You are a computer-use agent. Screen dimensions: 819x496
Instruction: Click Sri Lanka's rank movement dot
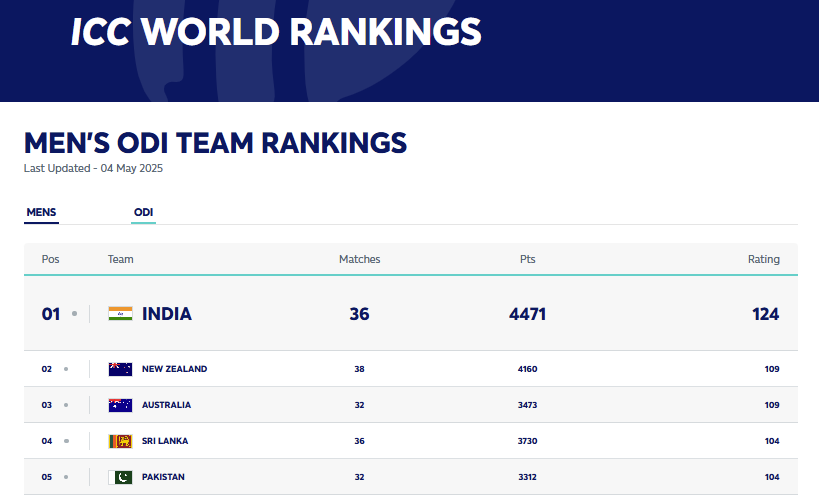(x=66, y=441)
